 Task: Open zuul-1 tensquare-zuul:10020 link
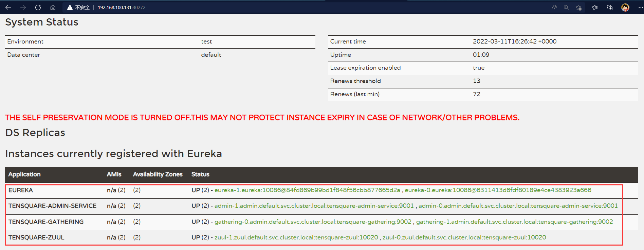(296, 237)
